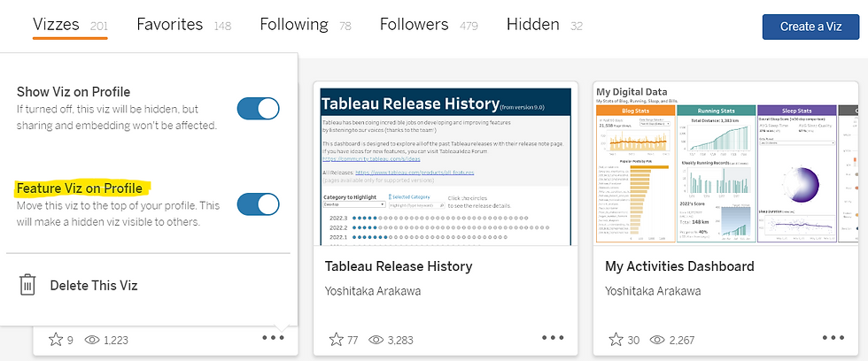Click the Create a Viz button
Viewport: 868px width, 361px height.
(x=811, y=27)
